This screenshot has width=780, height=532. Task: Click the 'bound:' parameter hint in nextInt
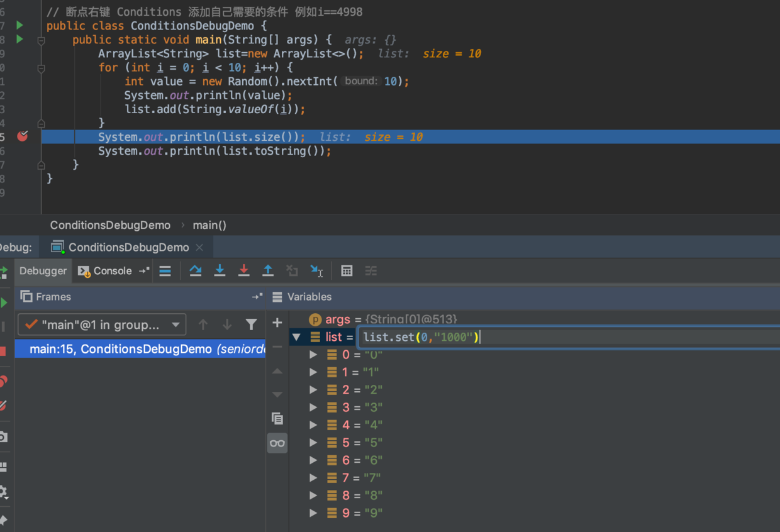pos(361,81)
